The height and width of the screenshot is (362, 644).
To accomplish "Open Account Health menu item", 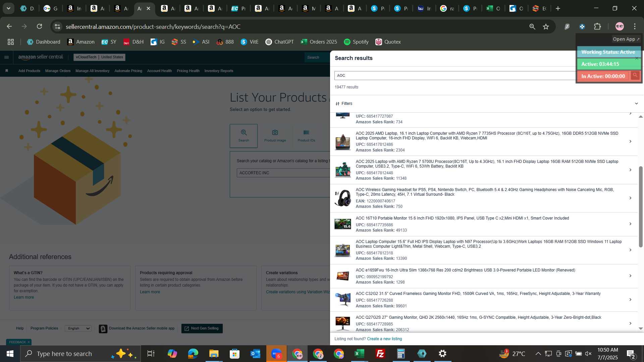I will [159, 71].
